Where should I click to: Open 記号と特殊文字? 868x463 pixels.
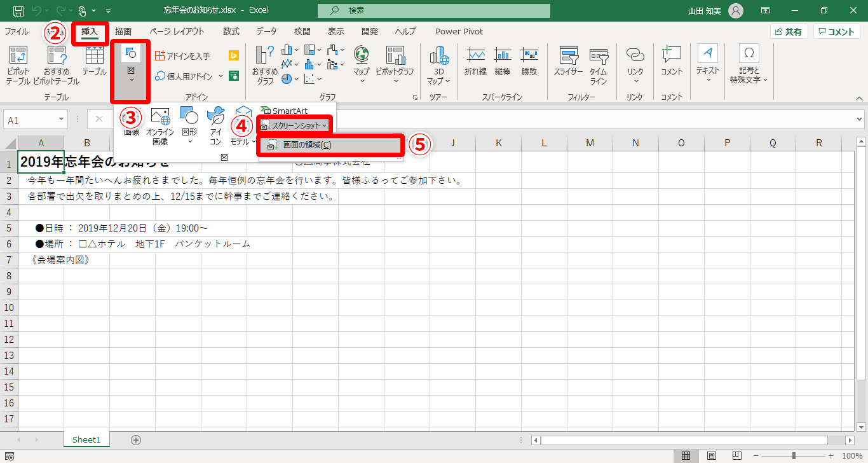coord(749,66)
